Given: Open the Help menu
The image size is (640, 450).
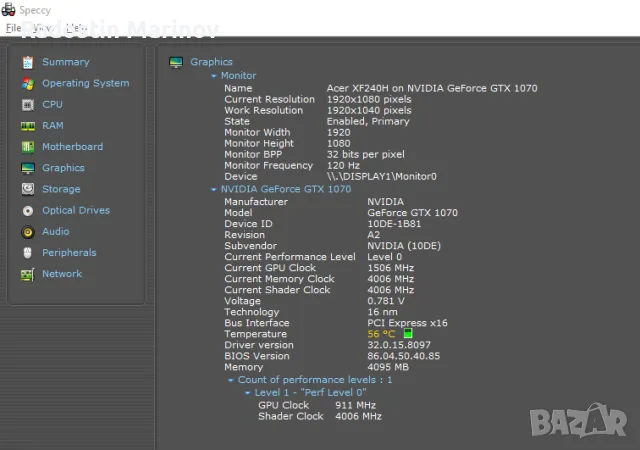Looking at the screenshot, I should tap(76, 28).
